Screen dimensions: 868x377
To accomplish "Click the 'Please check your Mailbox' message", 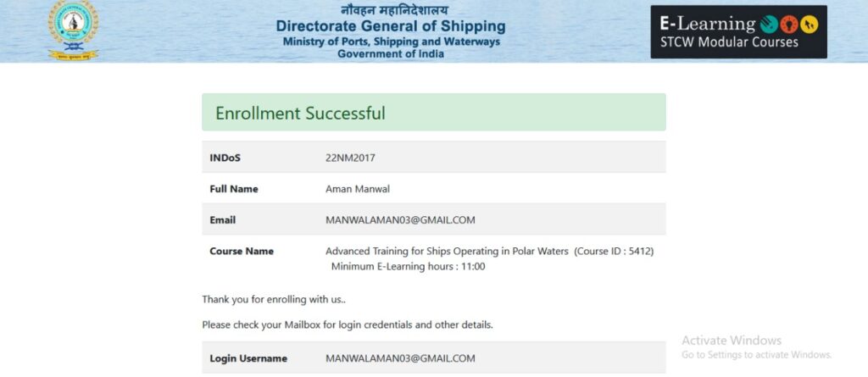I will coord(347,325).
